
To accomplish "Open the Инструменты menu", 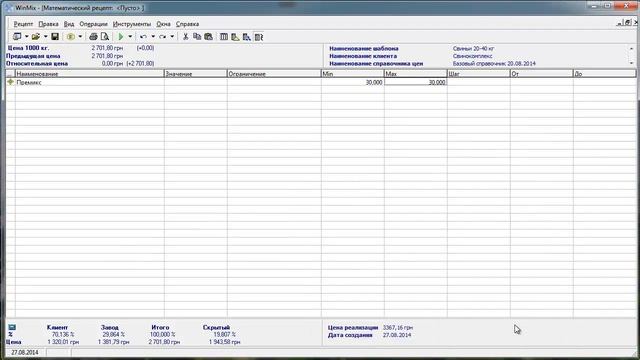I will (132, 24).
